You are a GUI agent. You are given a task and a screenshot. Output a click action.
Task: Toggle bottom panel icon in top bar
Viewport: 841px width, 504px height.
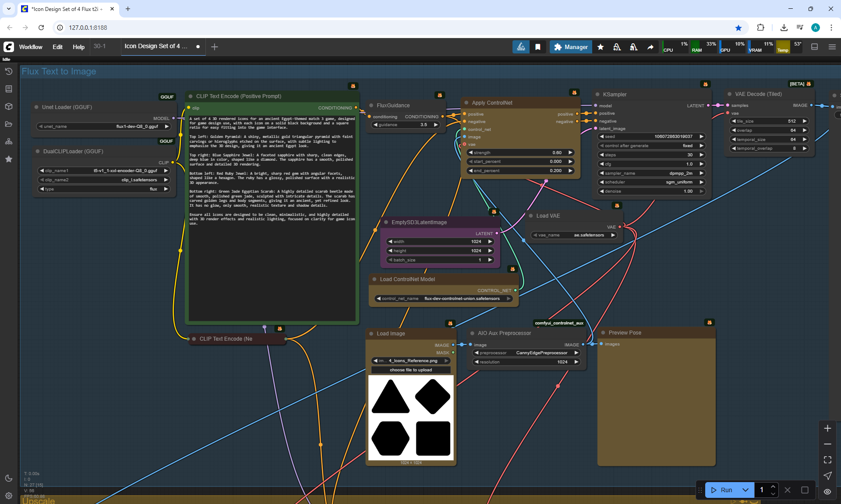click(814, 47)
